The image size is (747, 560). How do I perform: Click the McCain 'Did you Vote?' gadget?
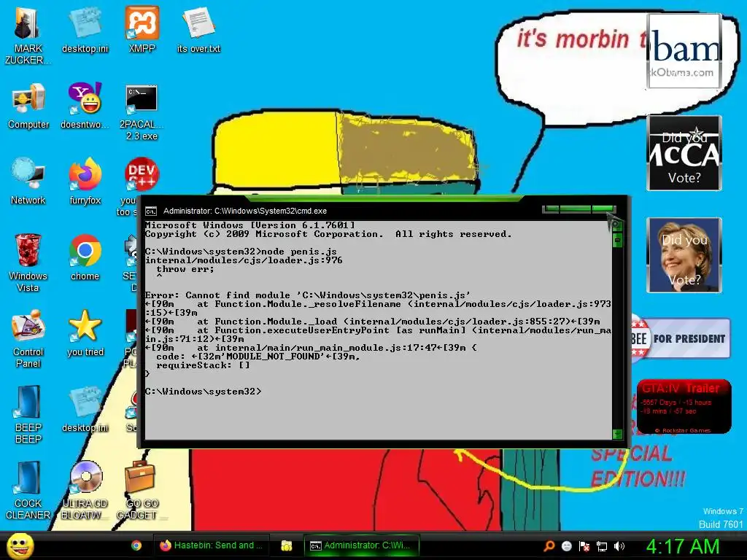(x=684, y=153)
